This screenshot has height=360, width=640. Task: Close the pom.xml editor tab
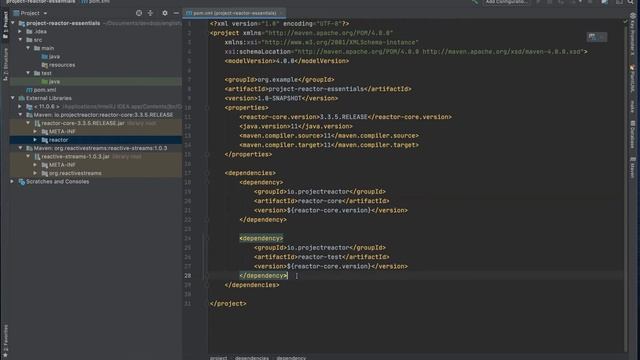281,13
